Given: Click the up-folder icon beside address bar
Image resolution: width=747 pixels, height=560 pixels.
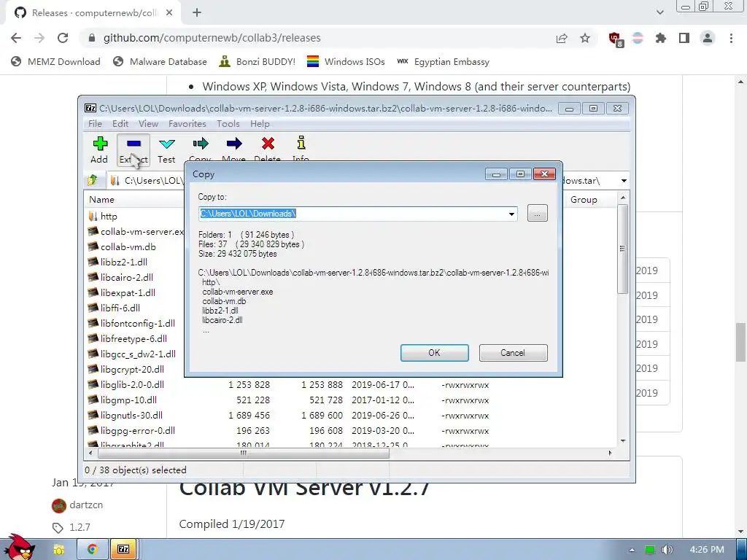Looking at the screenshot, I should pyautogui.click(x=93, y=181).
